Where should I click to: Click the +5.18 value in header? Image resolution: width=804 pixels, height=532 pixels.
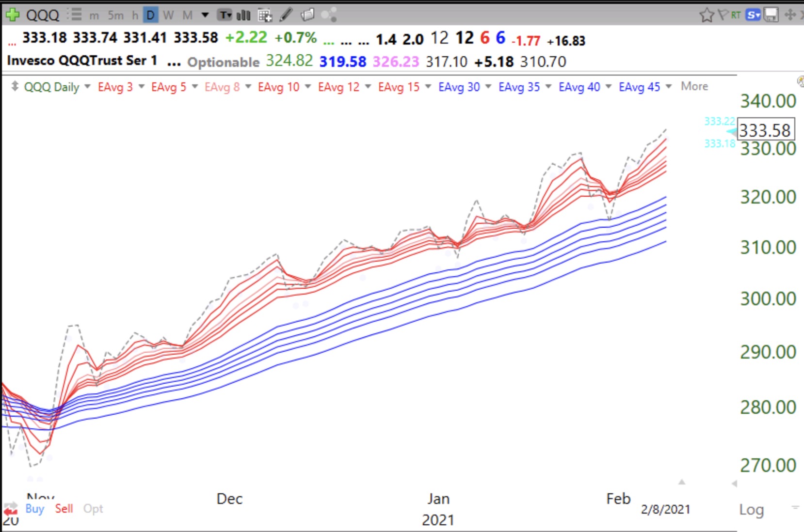494,62
